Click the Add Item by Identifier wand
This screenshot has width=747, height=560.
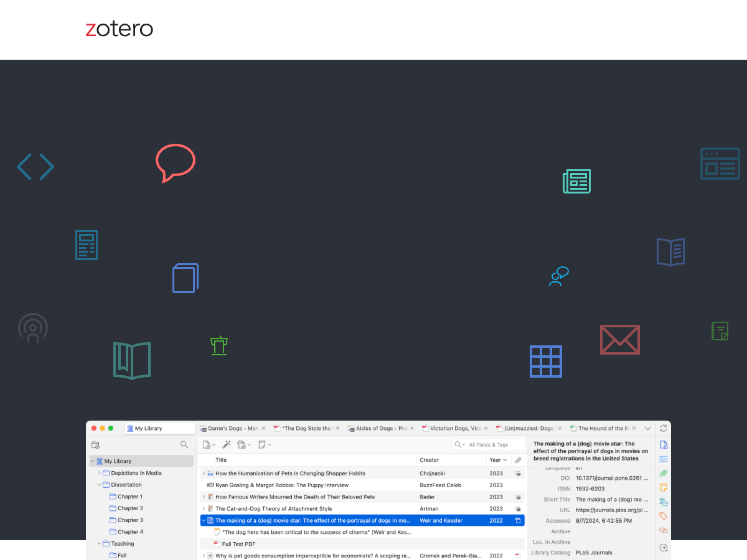click(227, 444)
